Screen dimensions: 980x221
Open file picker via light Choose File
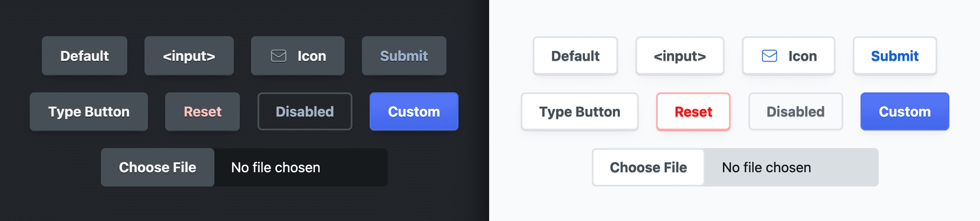tap(648, 167)
